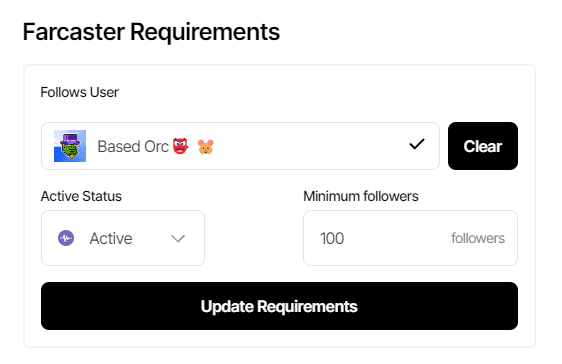Screen dimensions: 562x364
Task: Open the Active status dropdown
Action: point(123,238)
